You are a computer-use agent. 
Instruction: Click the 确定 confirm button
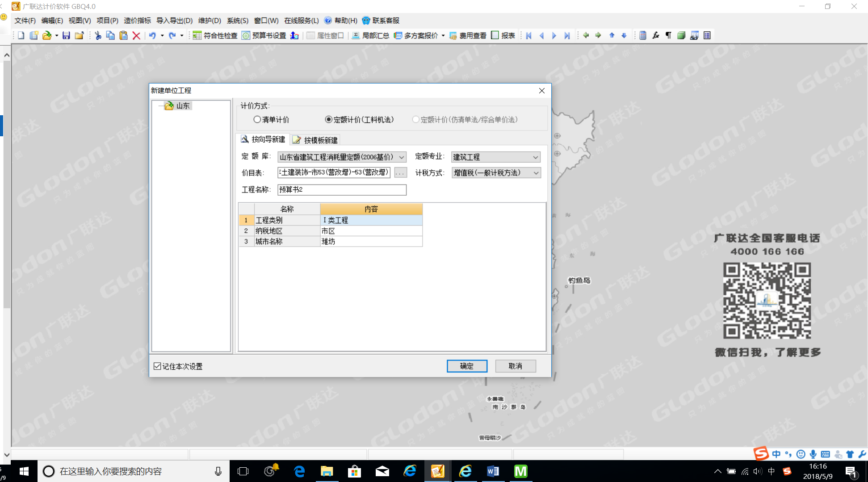(x=467, y=366)
